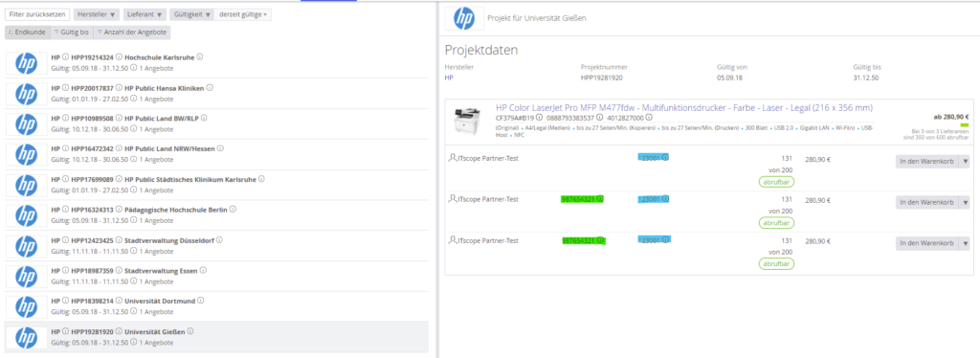The image size is (980, 358).
Task: Click project number HPP19281920 under Projektnummer
Action: point(601,78)
